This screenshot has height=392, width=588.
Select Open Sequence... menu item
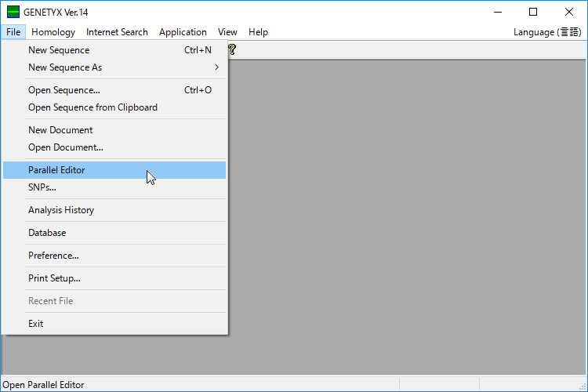pos(114,90)
